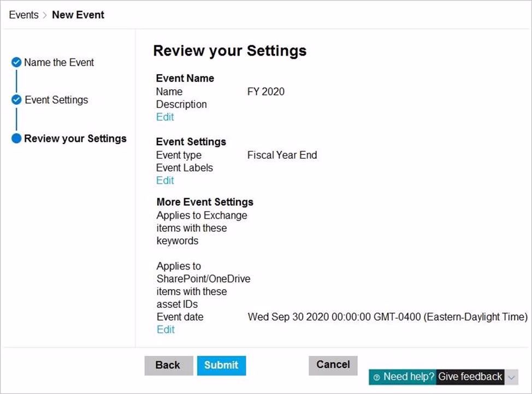Viewport: 532px width, 394px height.
Task: Click the checkmark icon beside Name the Event
Action: (x=16, y=63)
